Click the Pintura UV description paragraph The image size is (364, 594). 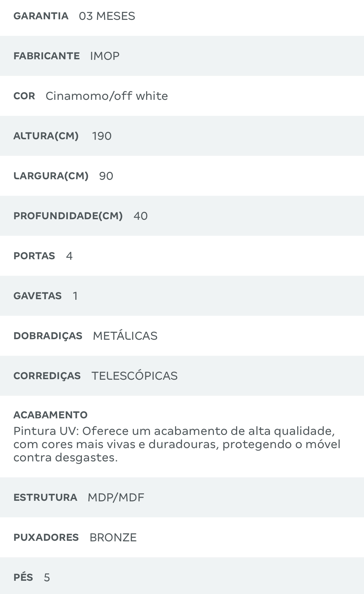(177, 444)
